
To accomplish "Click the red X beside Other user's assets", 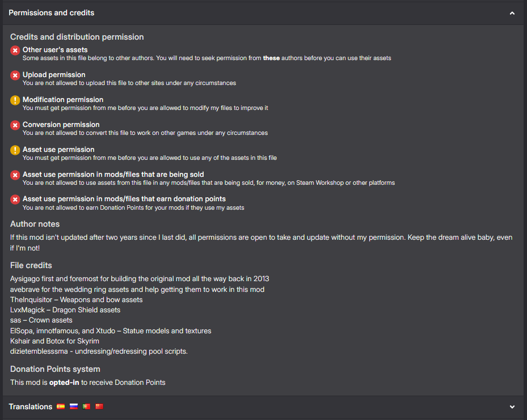I will coord(15,51).
